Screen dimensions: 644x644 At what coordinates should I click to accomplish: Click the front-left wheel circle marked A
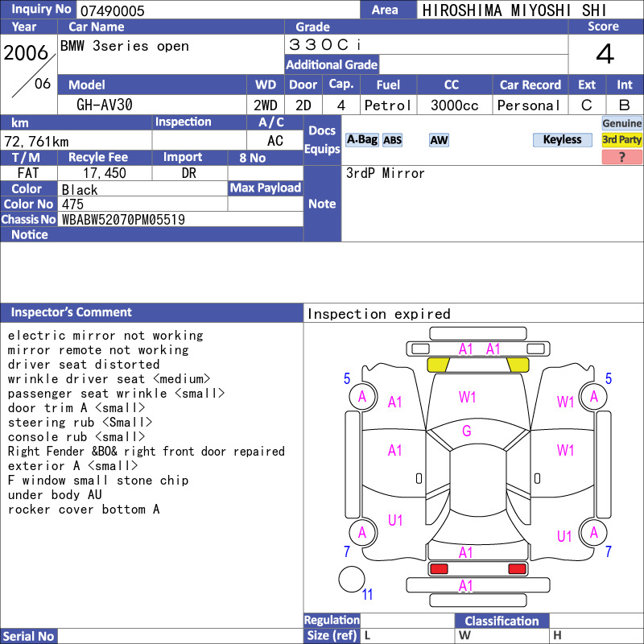[363, 396]
